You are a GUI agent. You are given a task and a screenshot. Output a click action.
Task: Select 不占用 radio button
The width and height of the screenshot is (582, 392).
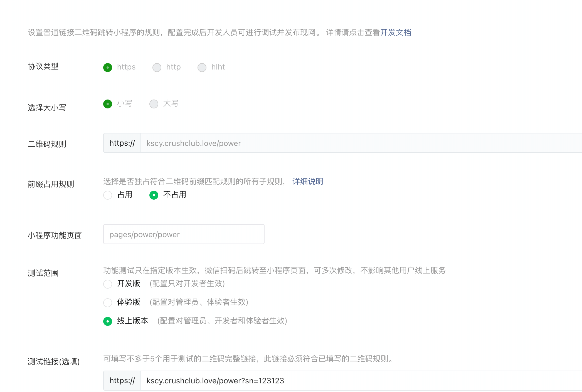[x=154, y=195]
